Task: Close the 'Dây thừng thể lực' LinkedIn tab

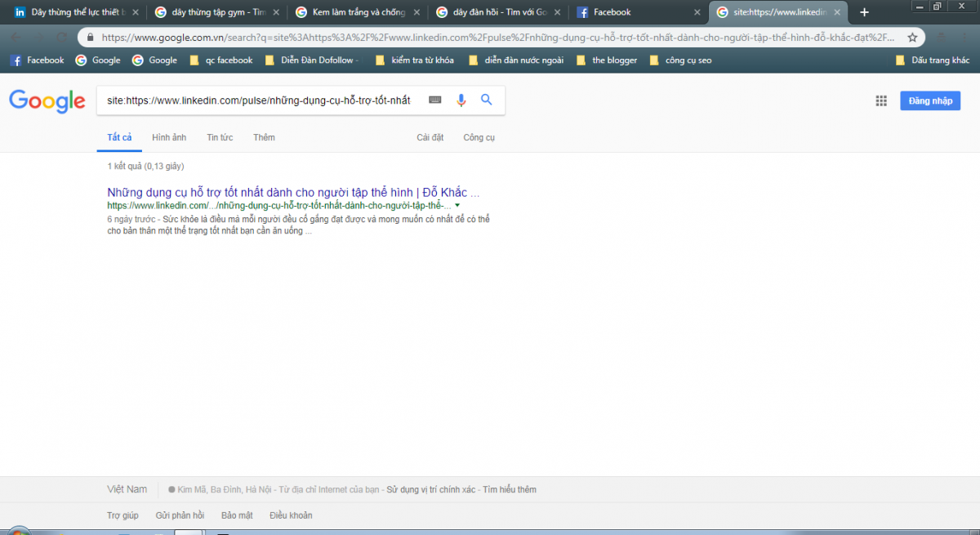Action: click(135, 12)
